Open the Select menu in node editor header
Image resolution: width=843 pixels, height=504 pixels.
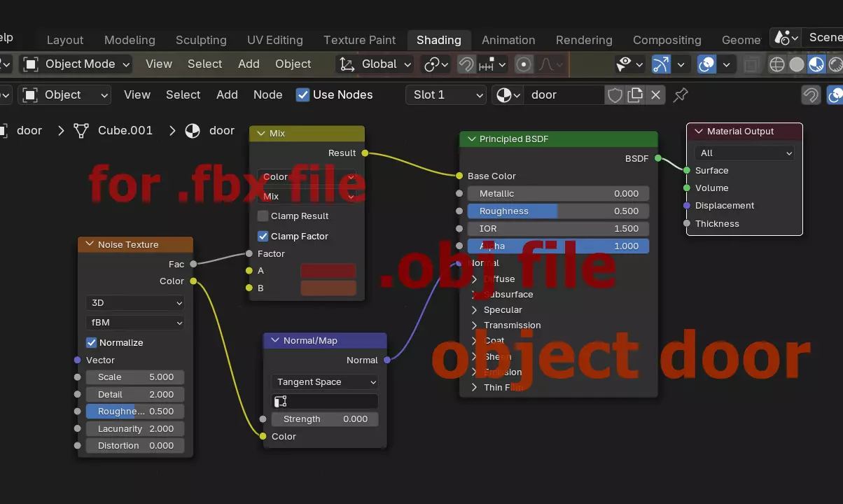coord(183,95)
